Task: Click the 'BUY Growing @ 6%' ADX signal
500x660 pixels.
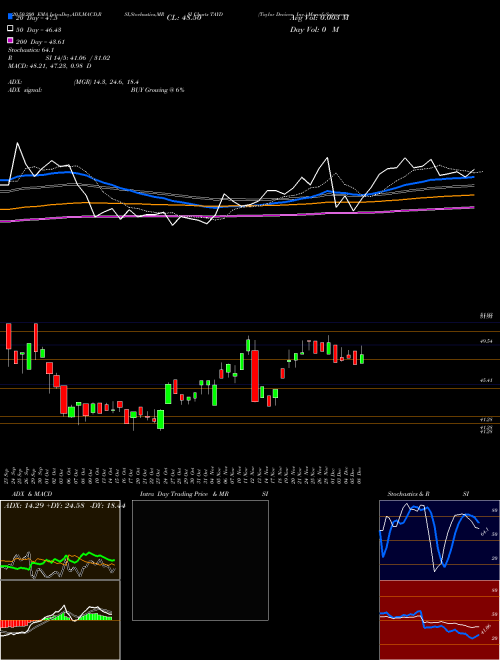Action: pos(157,90)
